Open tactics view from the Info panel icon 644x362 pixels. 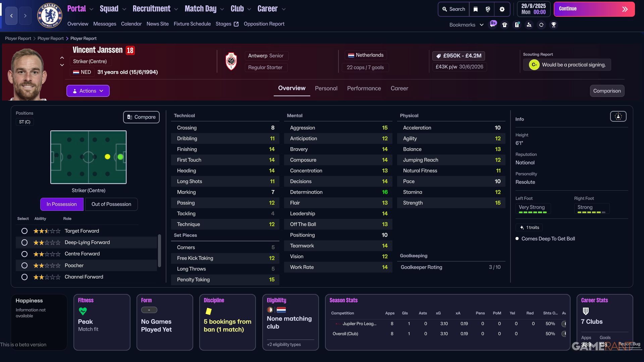[x=618, y=116]
